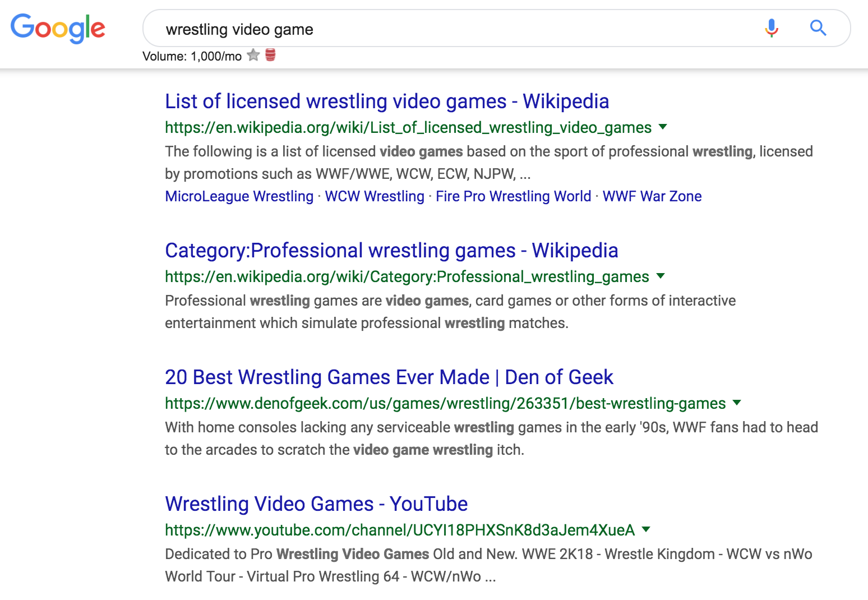The width and height of the screenshot is (868, 600).
Task: Open the WCW Wrestling sitelink
Action: [x=375, y=196]
